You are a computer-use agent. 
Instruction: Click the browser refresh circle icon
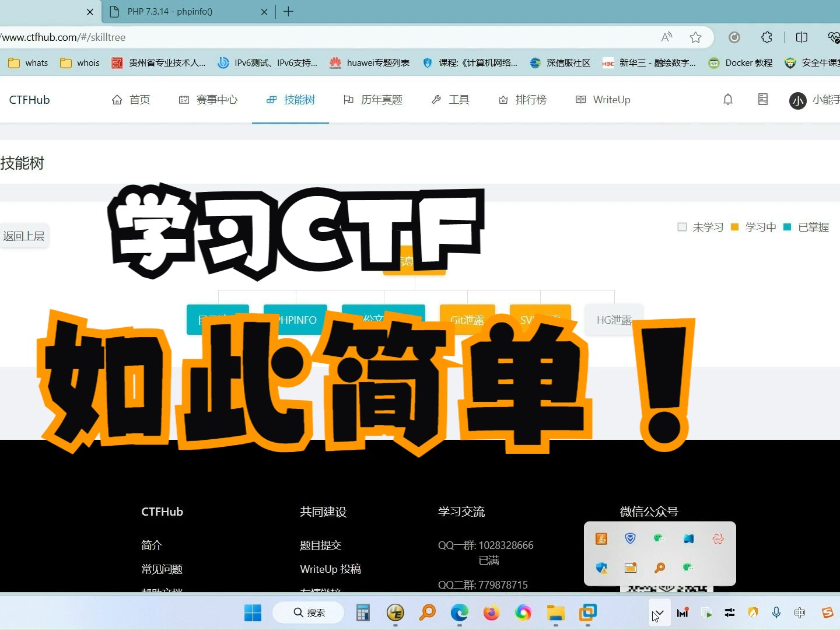[734, 37]
